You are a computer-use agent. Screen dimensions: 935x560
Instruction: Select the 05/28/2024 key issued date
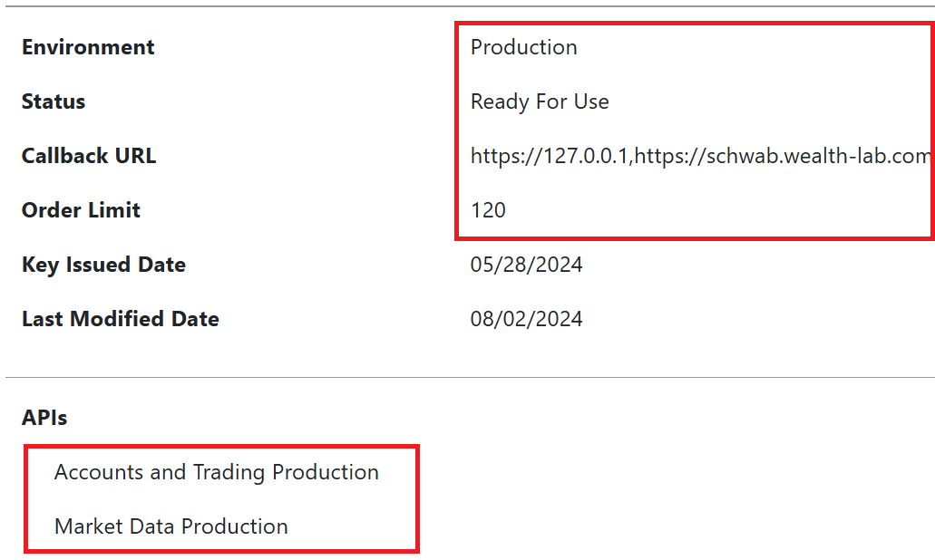[526, 265]
